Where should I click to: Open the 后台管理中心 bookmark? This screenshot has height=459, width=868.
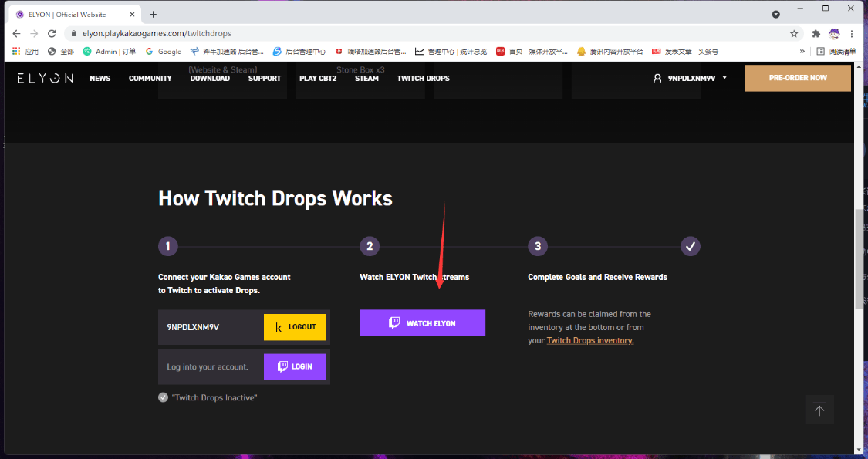coord(299,52)
